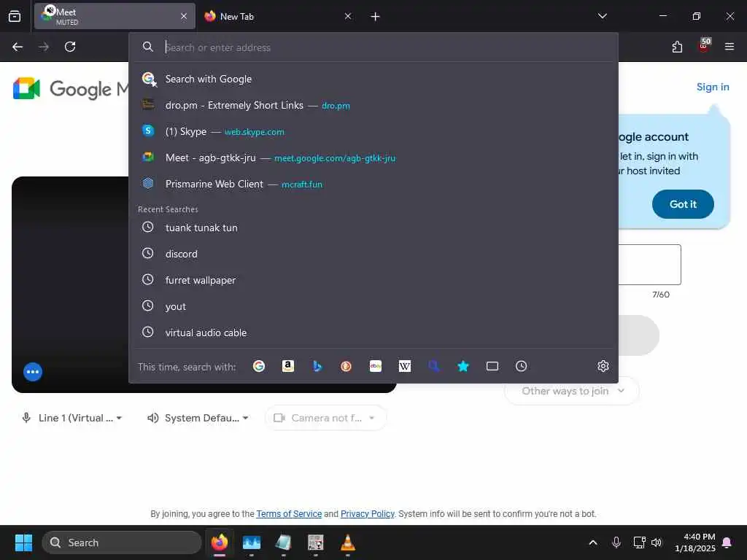This screenshot has width=747, height=560.
Task: Show hidden tray icons chevron
Action: pyautogui.click(x=593, y=542)
